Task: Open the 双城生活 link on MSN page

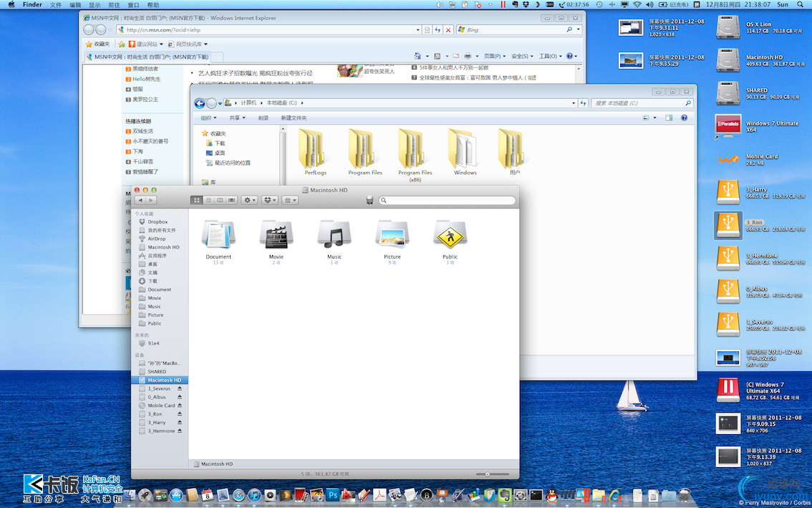Action: 143,131
